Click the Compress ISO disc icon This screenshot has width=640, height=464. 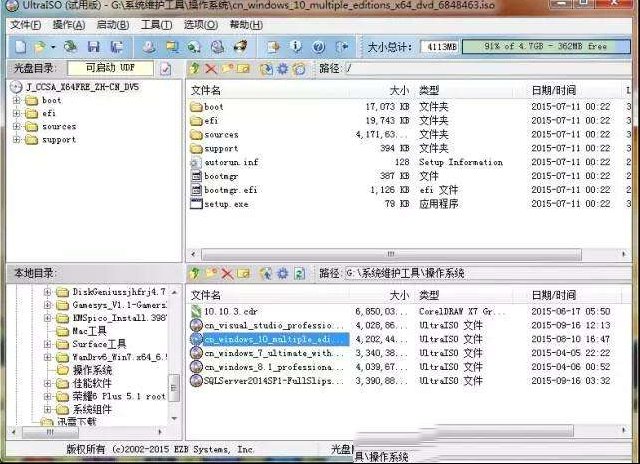click(x=194, y=47)
